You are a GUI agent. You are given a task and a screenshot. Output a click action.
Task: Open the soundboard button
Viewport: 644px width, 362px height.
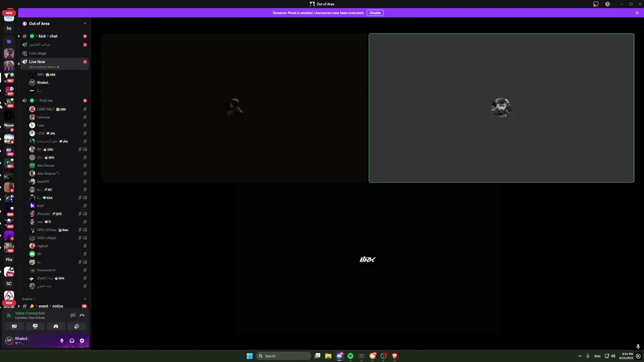76,326
